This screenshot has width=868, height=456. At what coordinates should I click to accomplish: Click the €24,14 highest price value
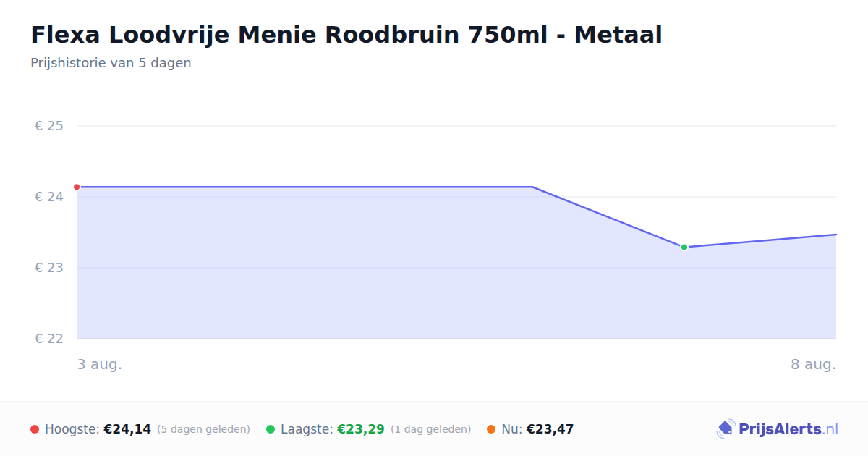[x=127, y=429]
